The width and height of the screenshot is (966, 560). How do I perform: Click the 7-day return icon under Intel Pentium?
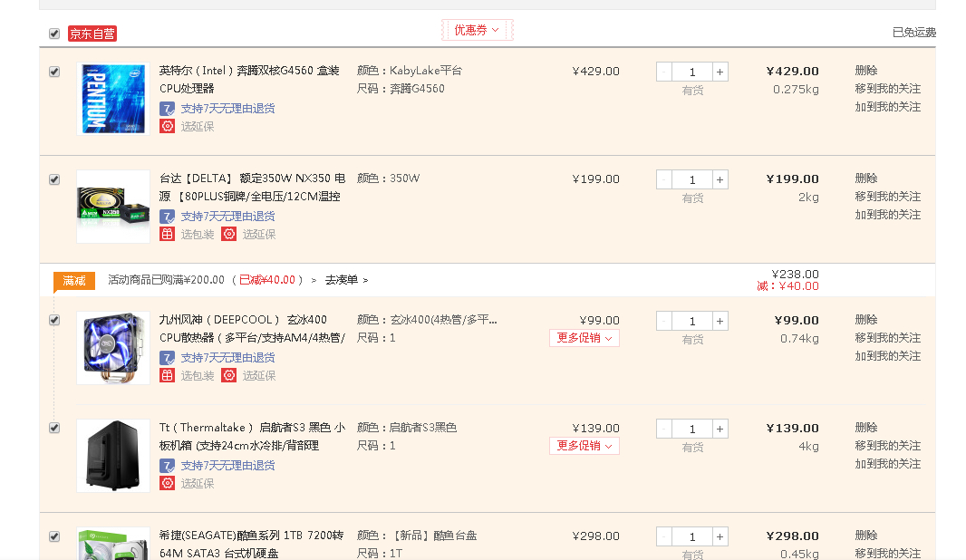click(167, 108)
